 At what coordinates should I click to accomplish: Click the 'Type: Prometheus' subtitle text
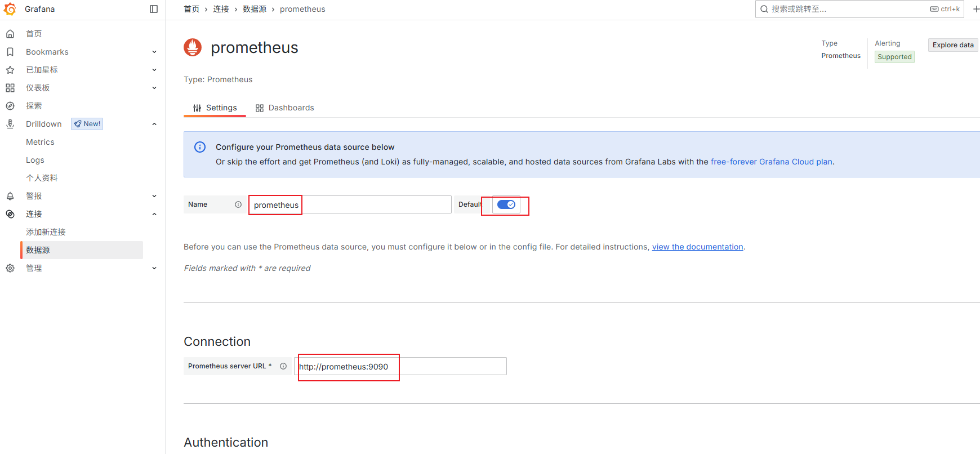(218, 79)
